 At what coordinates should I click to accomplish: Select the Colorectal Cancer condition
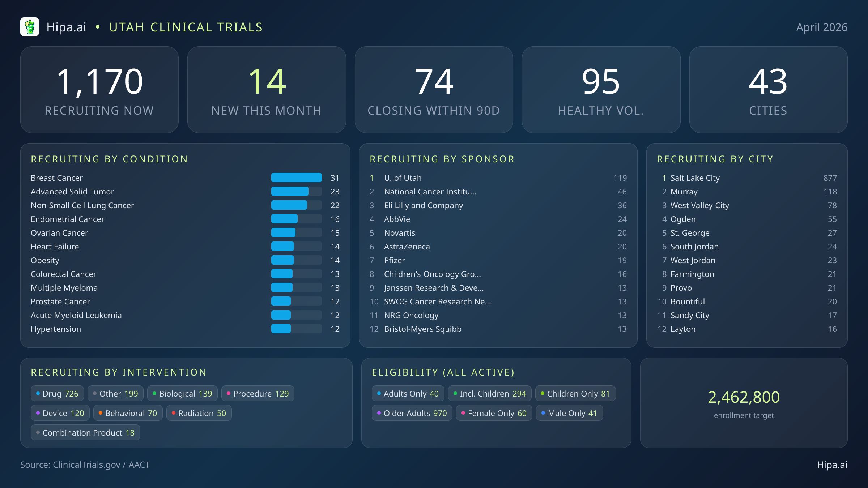click(185, 274)
